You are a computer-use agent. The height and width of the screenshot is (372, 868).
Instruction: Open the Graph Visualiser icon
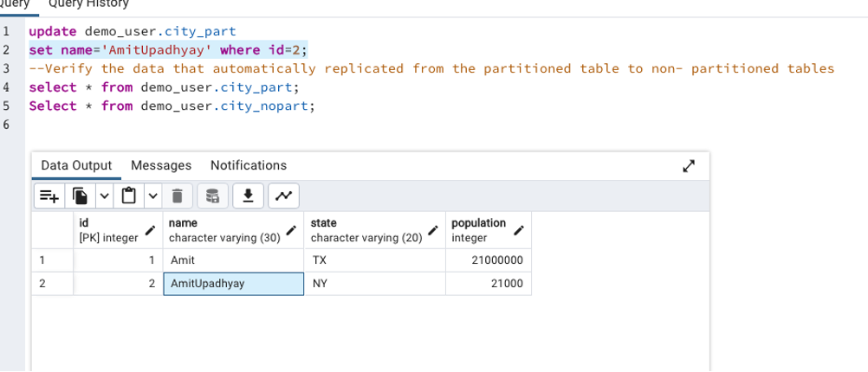click(283, 196)
